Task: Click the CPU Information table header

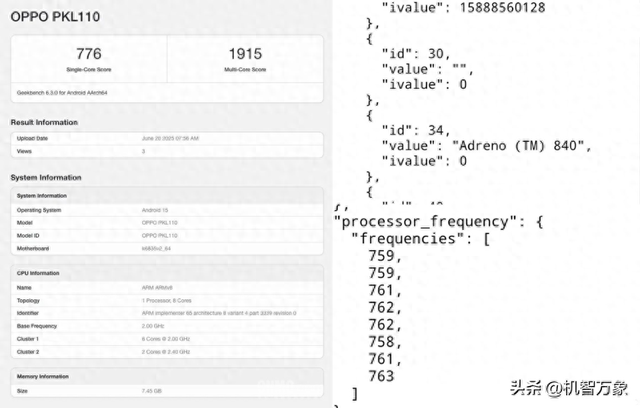Action: [x=167, y=273]
